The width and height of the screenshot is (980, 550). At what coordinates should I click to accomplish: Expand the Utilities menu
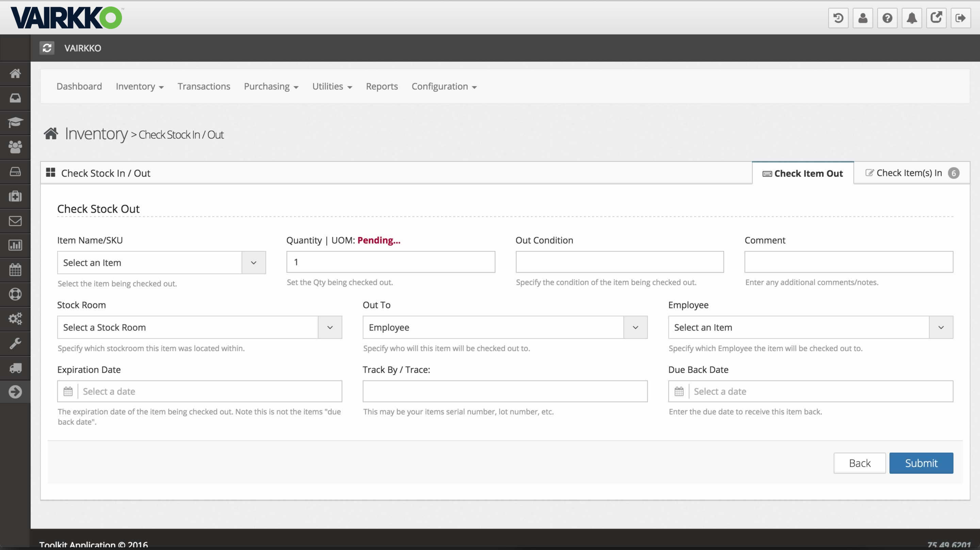pyautogui.click(x=332, y=87)
